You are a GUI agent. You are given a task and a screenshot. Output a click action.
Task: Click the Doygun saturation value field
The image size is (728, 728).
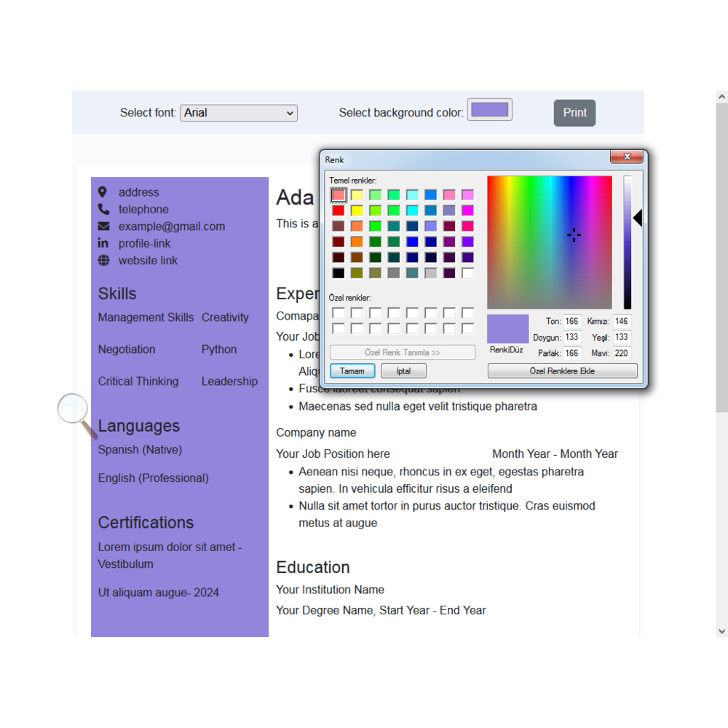(x=571, y=337)
